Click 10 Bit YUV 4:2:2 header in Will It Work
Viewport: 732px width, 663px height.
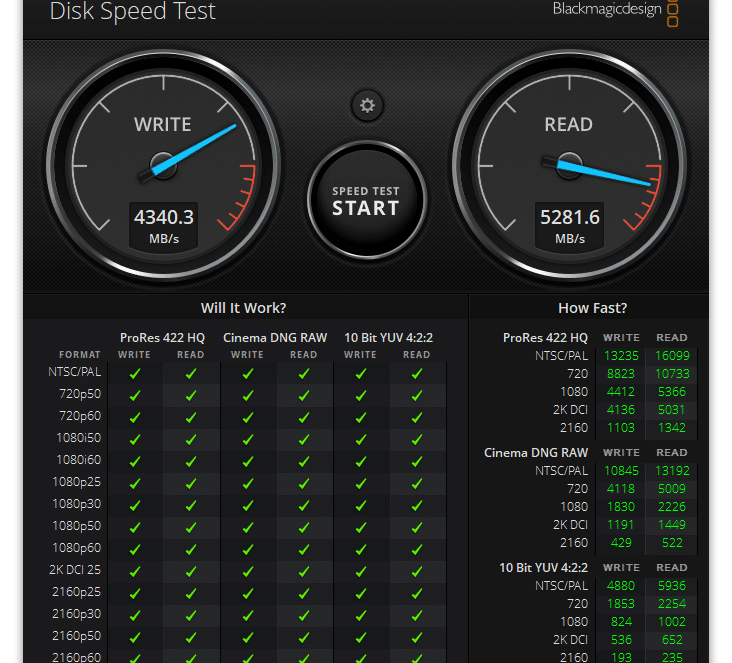[388, 338]
